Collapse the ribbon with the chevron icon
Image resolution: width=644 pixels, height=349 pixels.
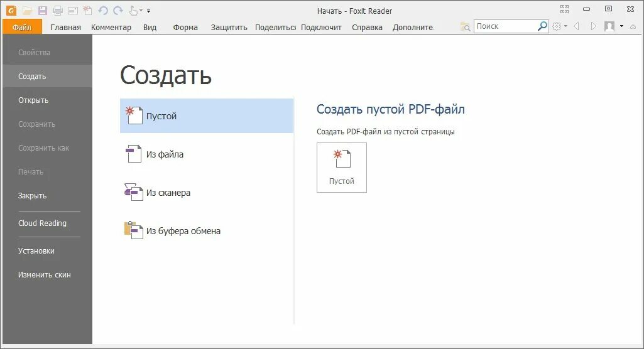point(633,26)
